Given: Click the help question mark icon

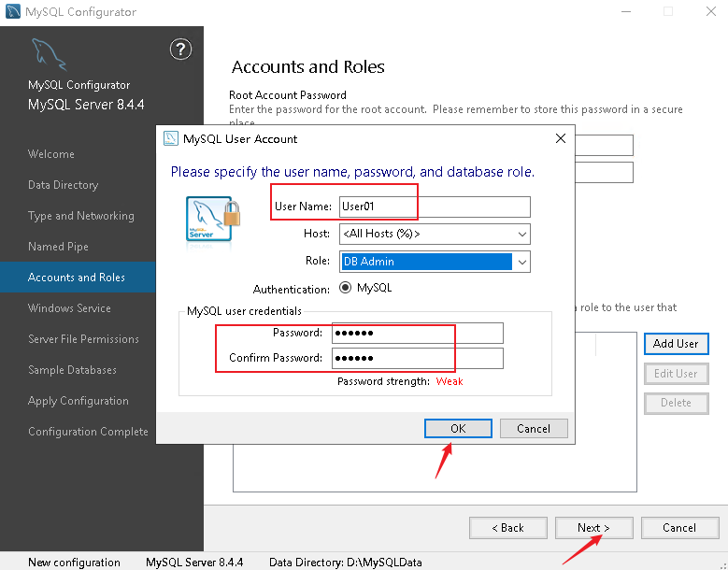Looking at the screenshot, I should 180,50.
